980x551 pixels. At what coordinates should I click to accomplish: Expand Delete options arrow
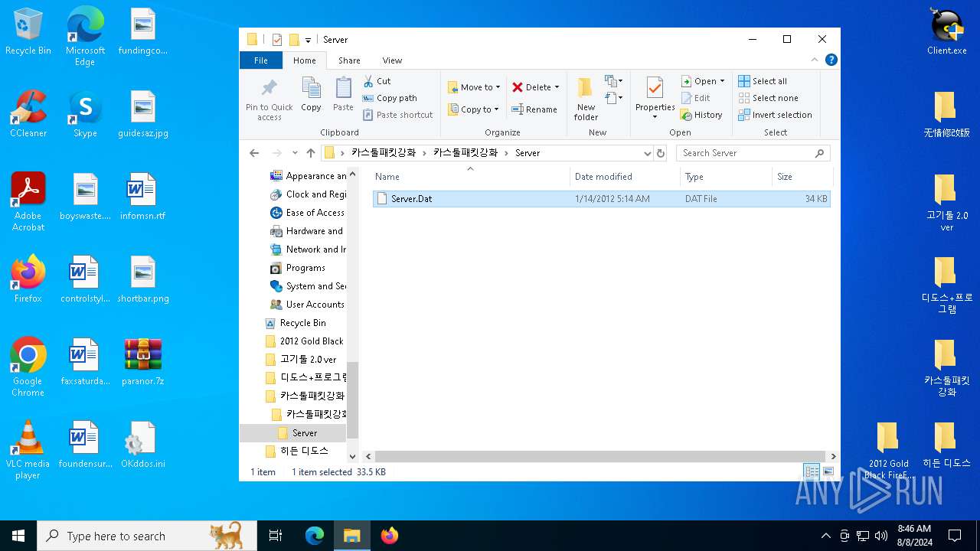(x=557, y=87)
